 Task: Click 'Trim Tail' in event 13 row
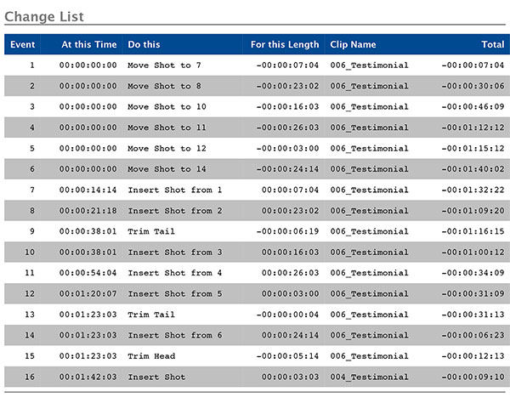tap(151, 315)
